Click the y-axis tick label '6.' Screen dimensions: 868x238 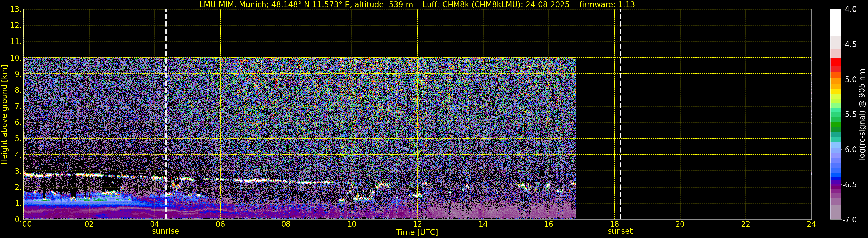click(x=18, y=123)
